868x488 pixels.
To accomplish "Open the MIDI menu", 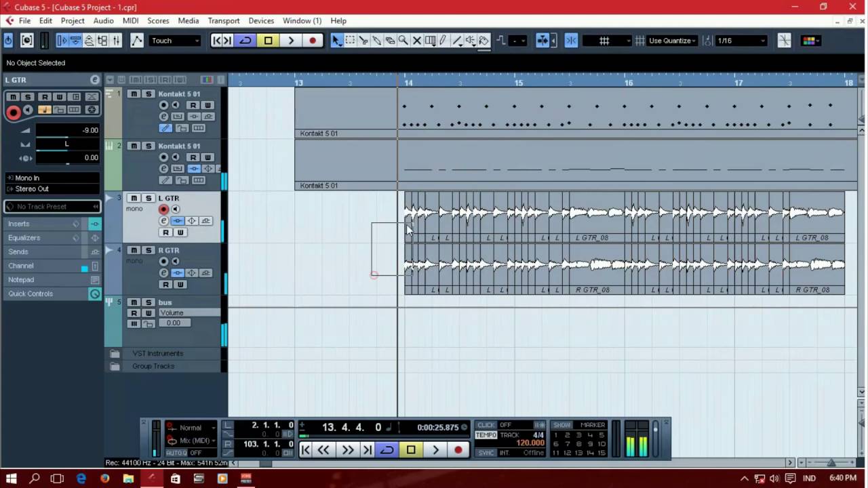I will click(x=130, y=21).
